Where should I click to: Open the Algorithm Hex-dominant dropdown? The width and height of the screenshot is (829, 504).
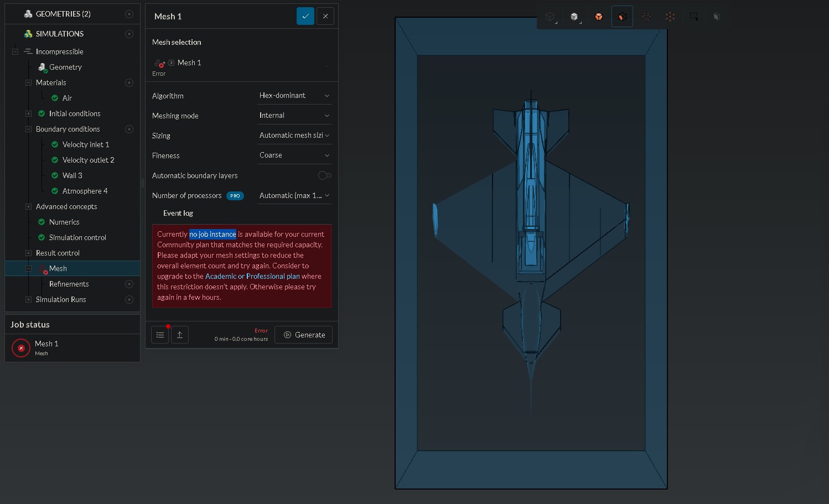pyautogui.click(x=294, y=96)
